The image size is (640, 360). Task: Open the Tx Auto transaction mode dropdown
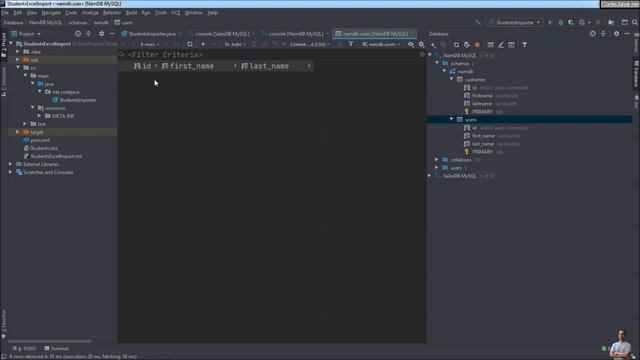pos(235,44)
